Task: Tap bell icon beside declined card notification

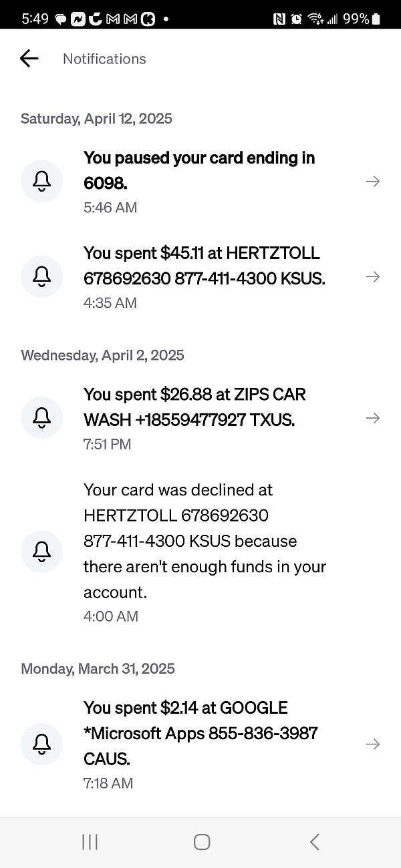Action: click(x=41, y=552)
